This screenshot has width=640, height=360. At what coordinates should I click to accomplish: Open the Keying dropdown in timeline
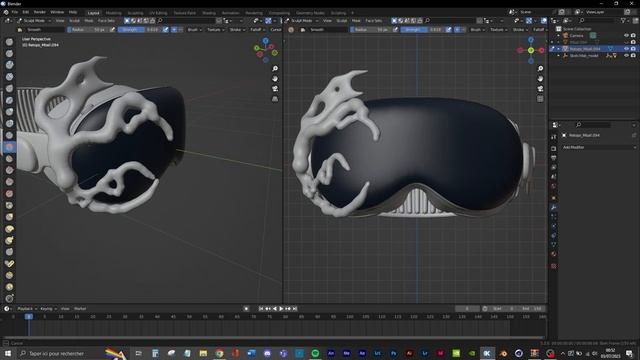tap(48, 309)
